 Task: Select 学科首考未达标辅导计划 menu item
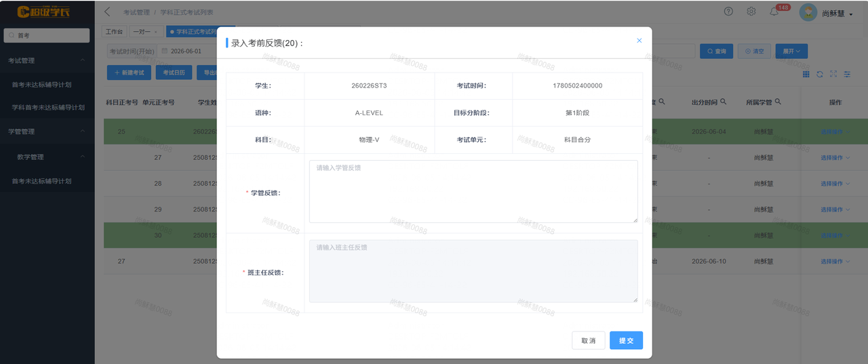pyautogui.click(x=48, y=107)
